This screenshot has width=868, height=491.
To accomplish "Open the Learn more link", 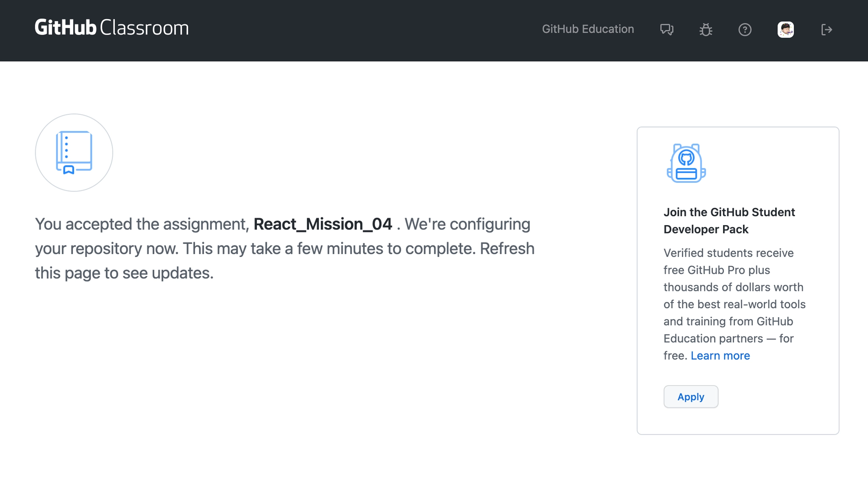I will 720,355.
